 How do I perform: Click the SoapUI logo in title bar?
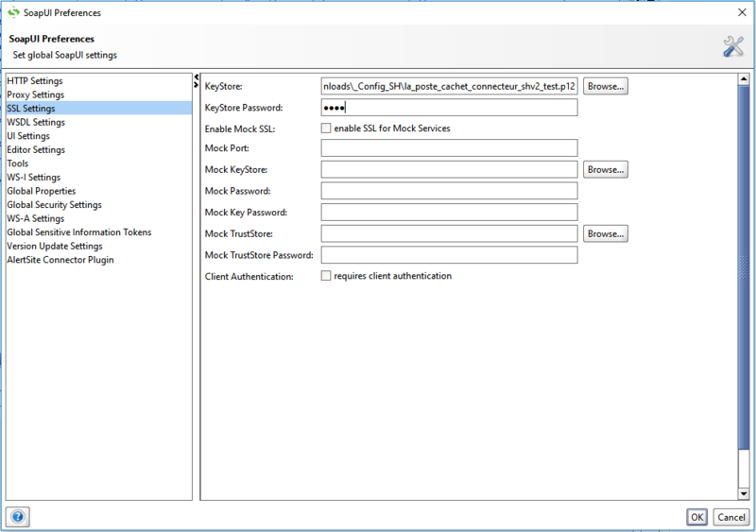click(x=13, y=12)
